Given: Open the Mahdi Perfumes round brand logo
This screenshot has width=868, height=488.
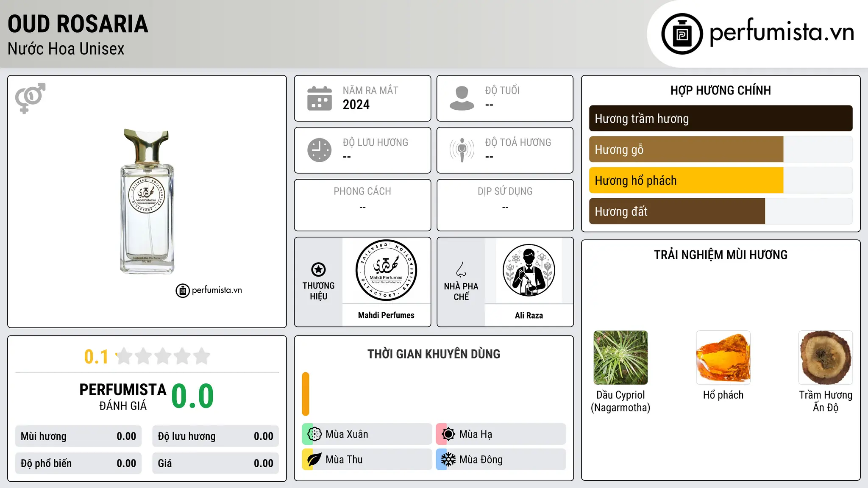Looking at the screenshot, I should (x=386, y=270).
